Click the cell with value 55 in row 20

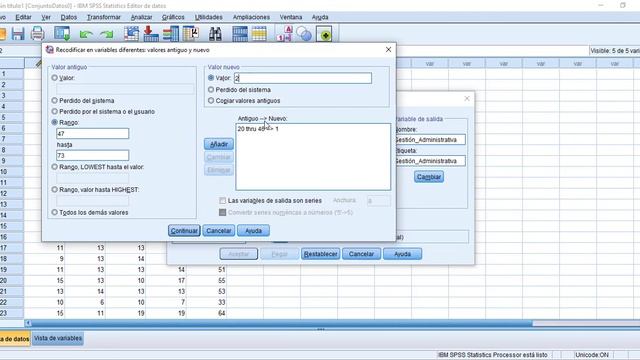pos(208,280)
